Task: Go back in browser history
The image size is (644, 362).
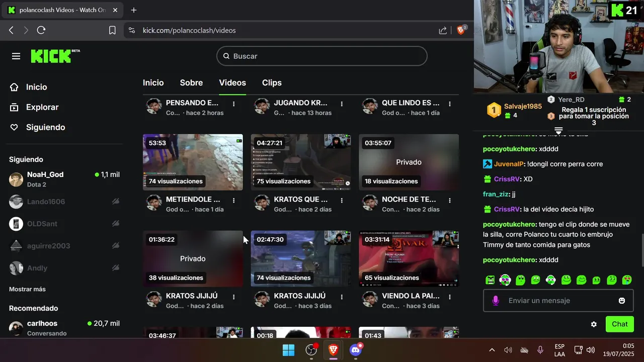Action: [x=11, y=30]
